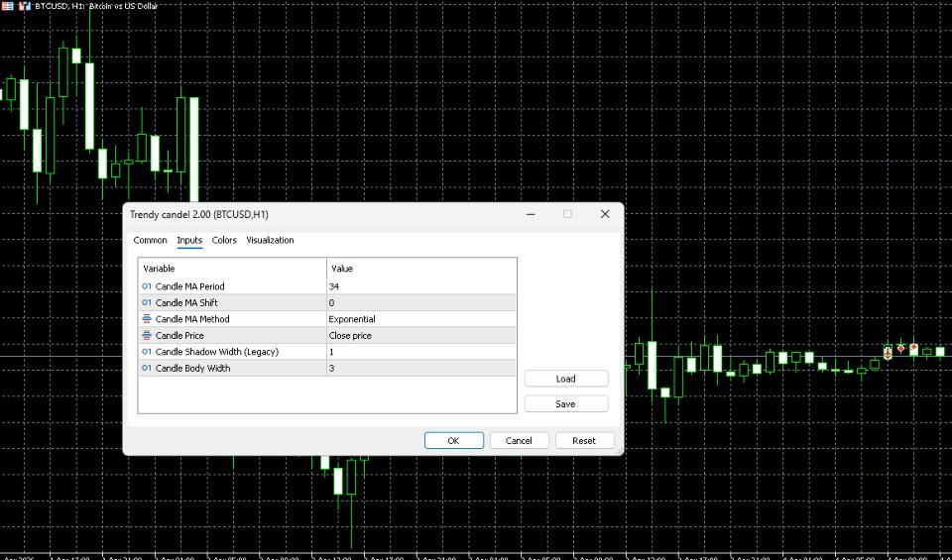The image size is (952, 560).
Task: Click Candle Shadow Width (Legacy) label
Action: [x=217, y=352]
